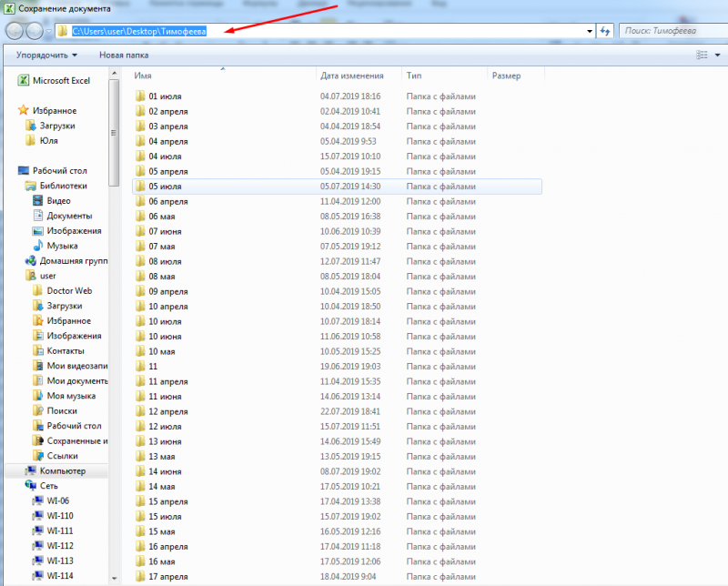The width and height of the screenshot is (728, 586).
Task: Click the 'user' folder icon in tree
Action: [x=31, y=276]
